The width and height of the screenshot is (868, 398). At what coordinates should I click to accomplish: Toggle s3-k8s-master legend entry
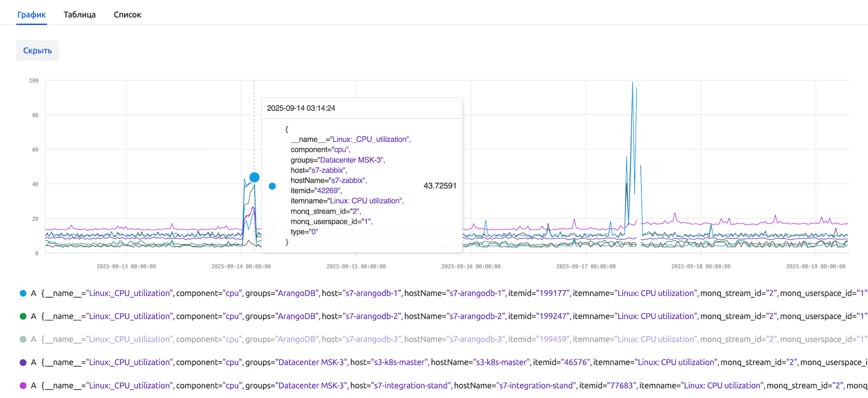coord(291,363)
